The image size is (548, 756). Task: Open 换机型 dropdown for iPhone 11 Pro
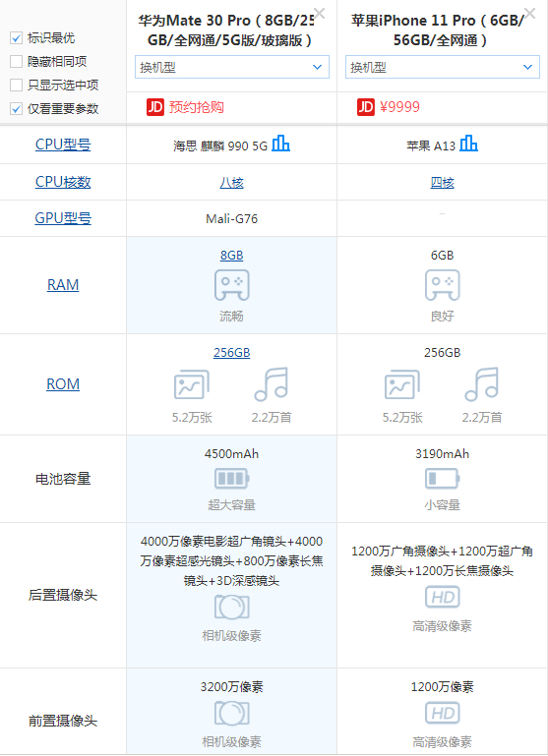[x=443, y=67]
